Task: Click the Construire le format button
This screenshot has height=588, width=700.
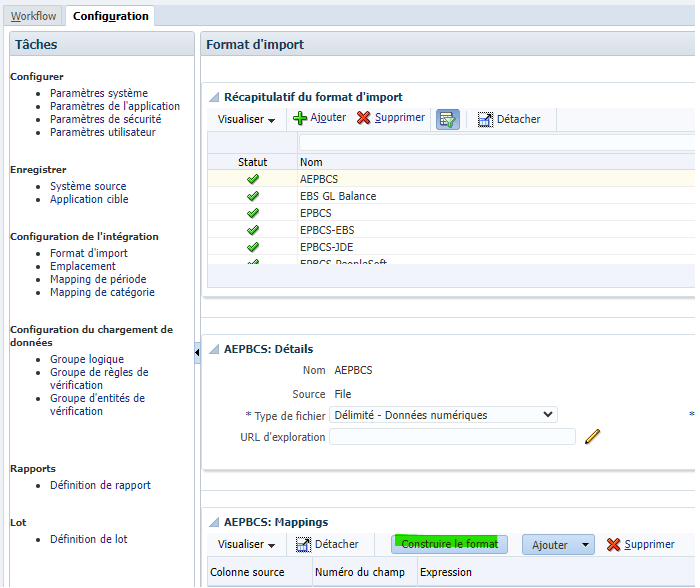Action: pos(449,544)
